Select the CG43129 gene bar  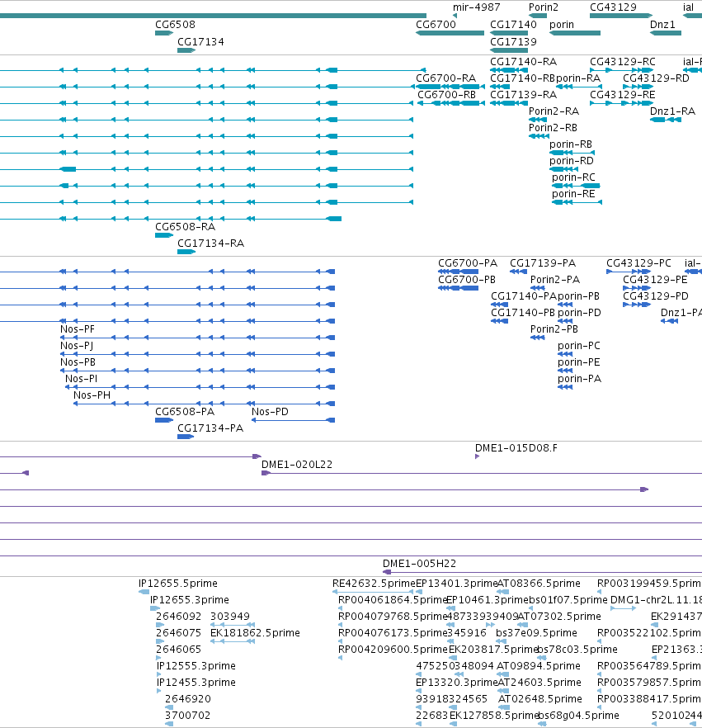coord(621,16)
